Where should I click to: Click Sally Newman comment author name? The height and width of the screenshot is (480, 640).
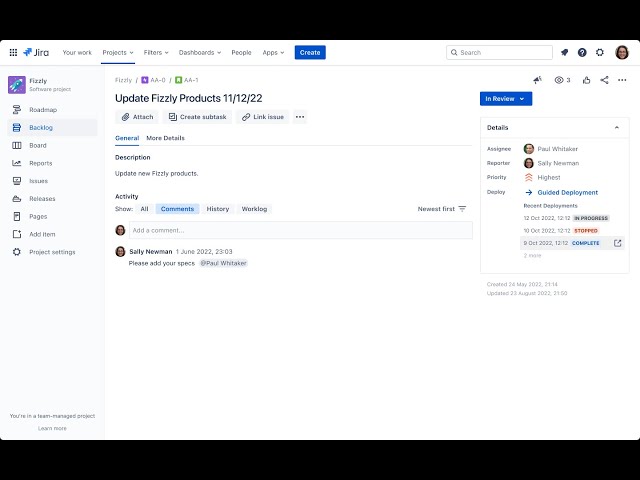click(151, 251)
